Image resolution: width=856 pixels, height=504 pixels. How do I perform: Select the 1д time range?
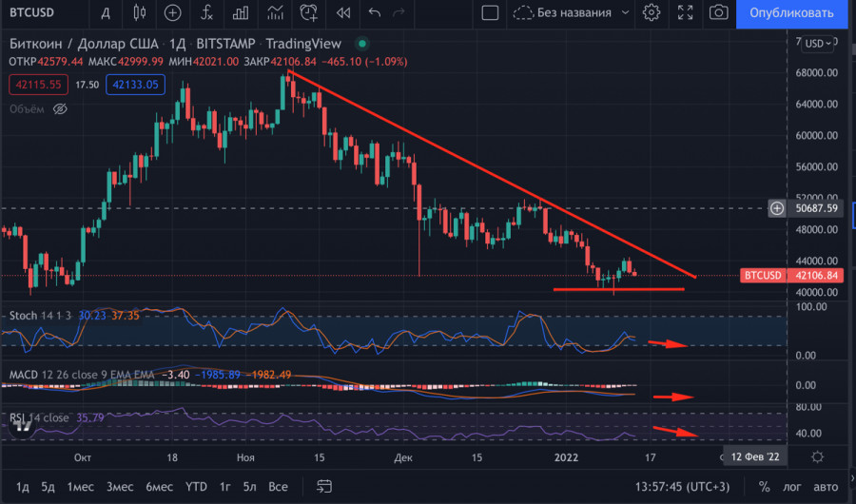23,487
